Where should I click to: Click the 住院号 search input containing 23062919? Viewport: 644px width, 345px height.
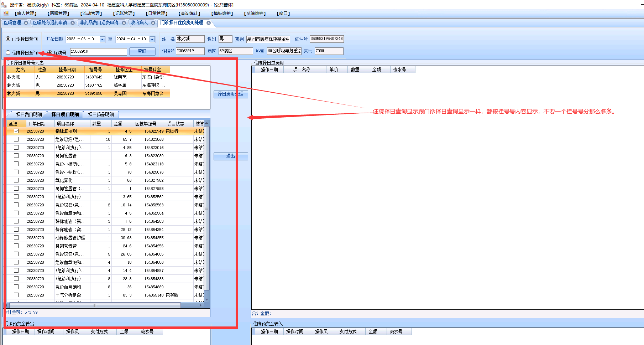click(98, 52)
